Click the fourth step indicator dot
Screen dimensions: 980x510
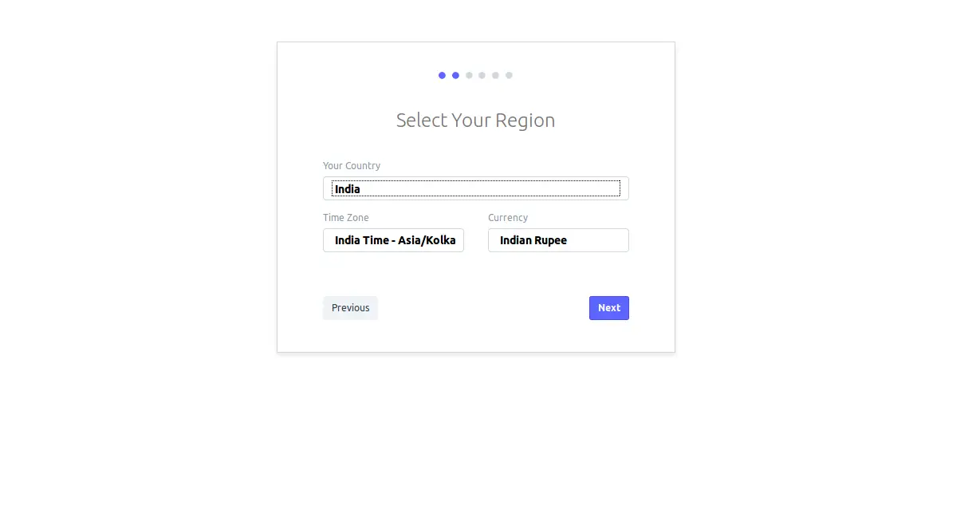pyautogui.click(x=482, y=75)
